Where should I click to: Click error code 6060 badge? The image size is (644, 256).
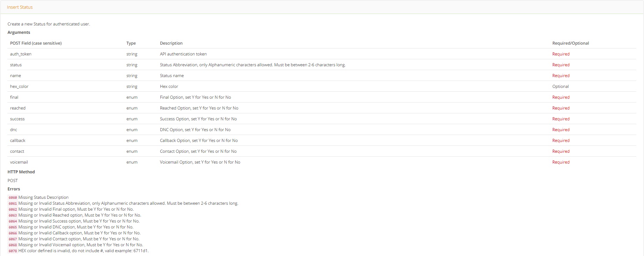[13, 198]
